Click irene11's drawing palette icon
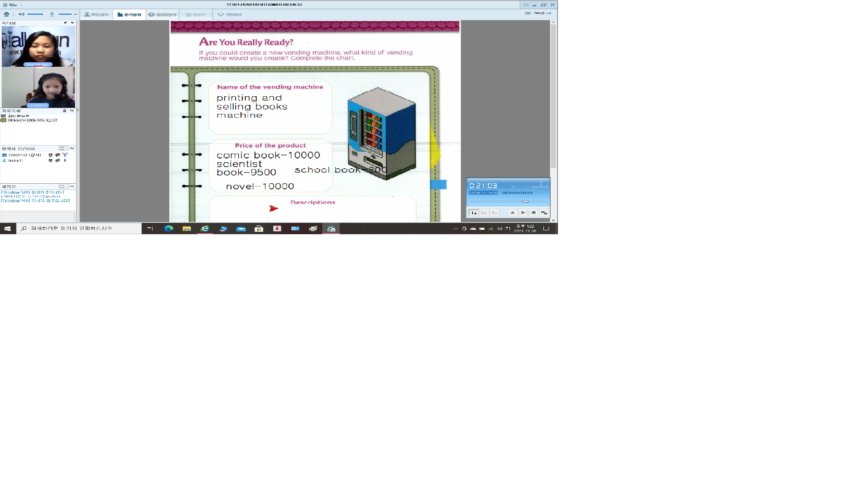The height and width of the screenshot is (504, 847). (x=57, y=160)
